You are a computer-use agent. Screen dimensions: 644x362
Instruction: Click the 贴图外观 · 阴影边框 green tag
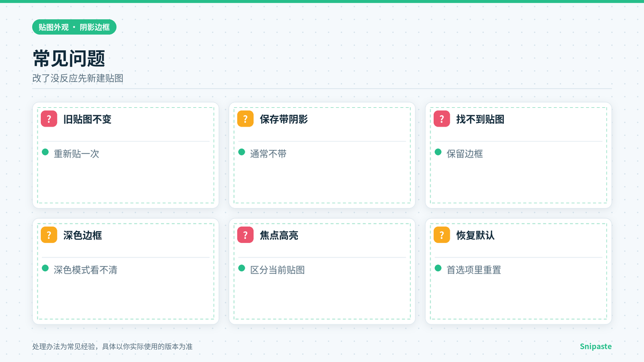pyautogui.click(x=74, y=27)
